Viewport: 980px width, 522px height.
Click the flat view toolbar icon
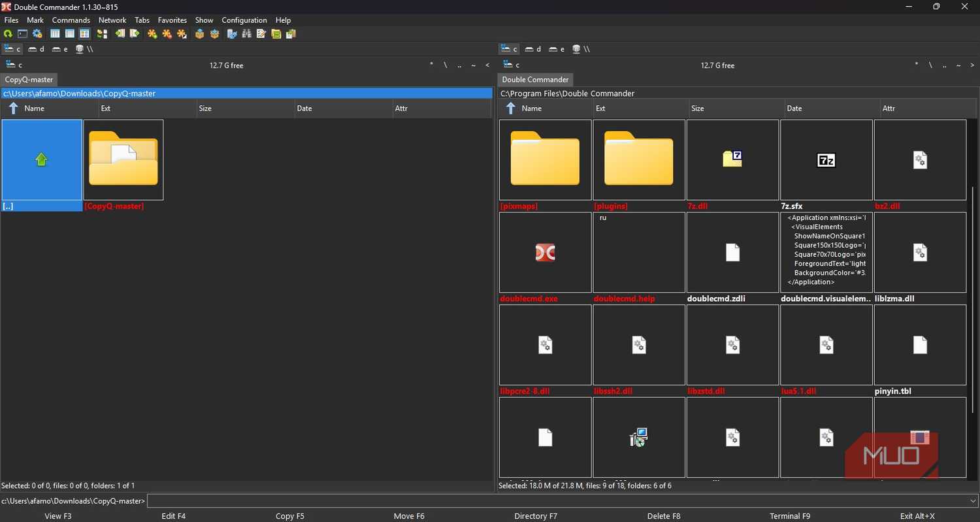pos(103,34)
